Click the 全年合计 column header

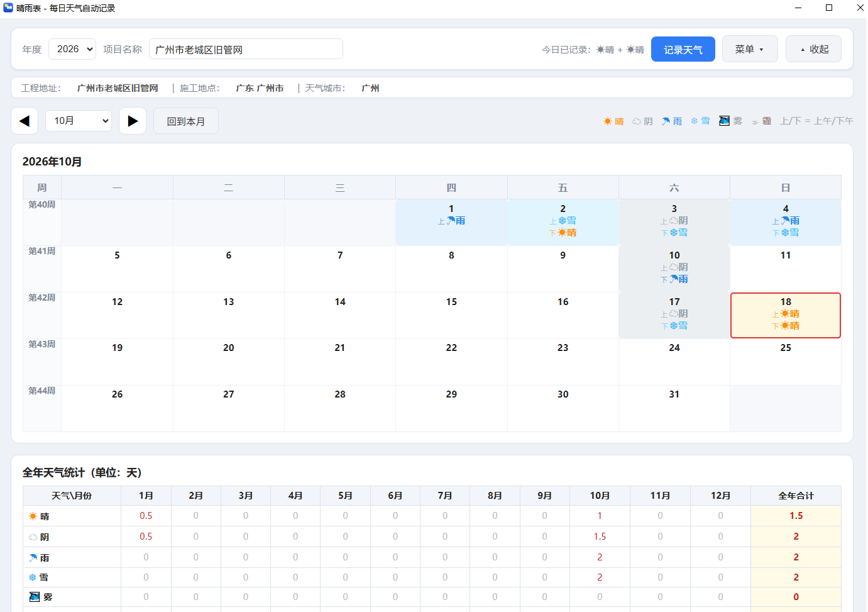(x=796, y=496)
